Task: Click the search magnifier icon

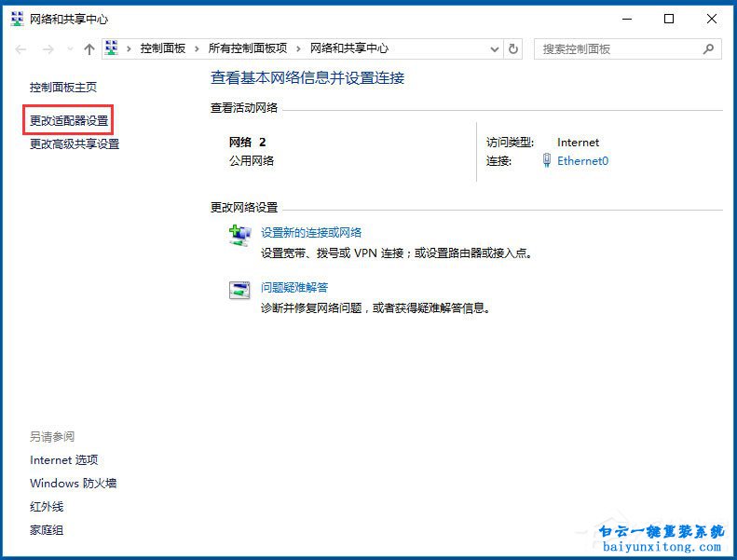Action: (x=708, y=48)
